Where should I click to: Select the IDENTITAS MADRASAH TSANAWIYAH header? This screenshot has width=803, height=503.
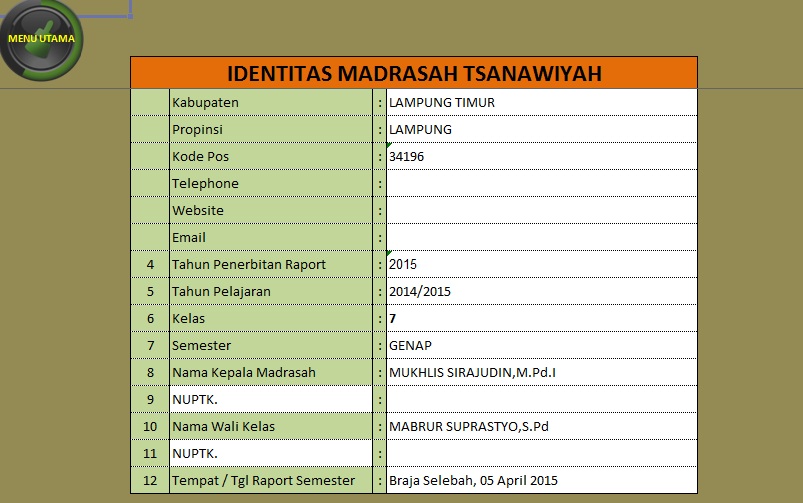pyautogui.click(x=414, y=73)
